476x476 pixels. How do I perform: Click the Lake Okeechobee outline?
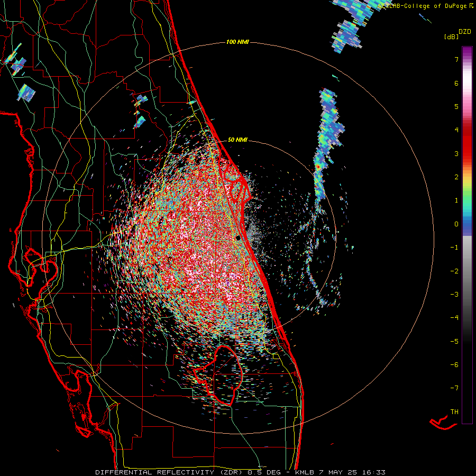(x=218, y=376)
